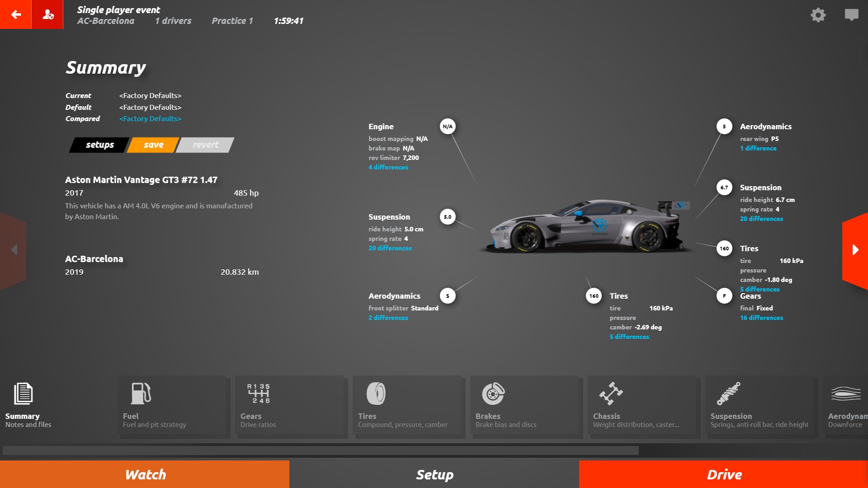Open front Suspension 20 differences link

[390, 248]
